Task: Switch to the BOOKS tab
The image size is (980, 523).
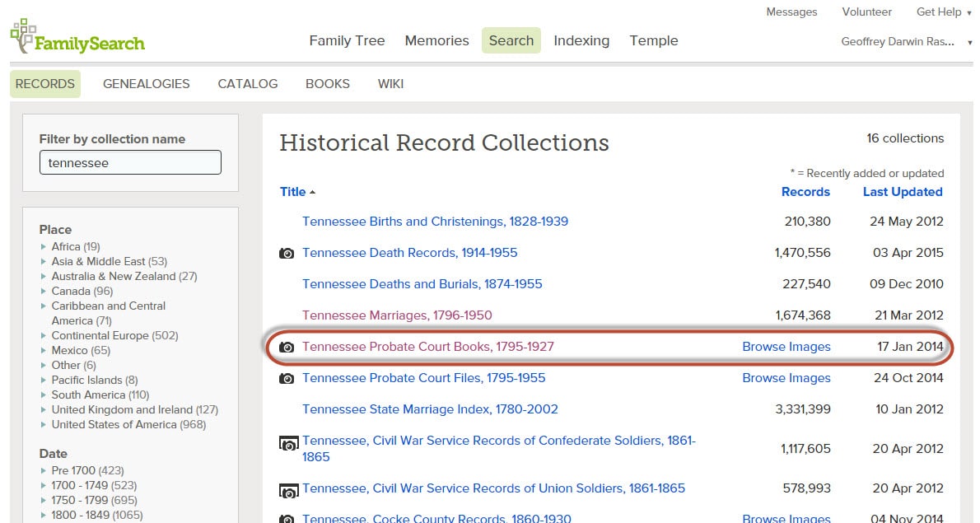Action: click(328, 84)
